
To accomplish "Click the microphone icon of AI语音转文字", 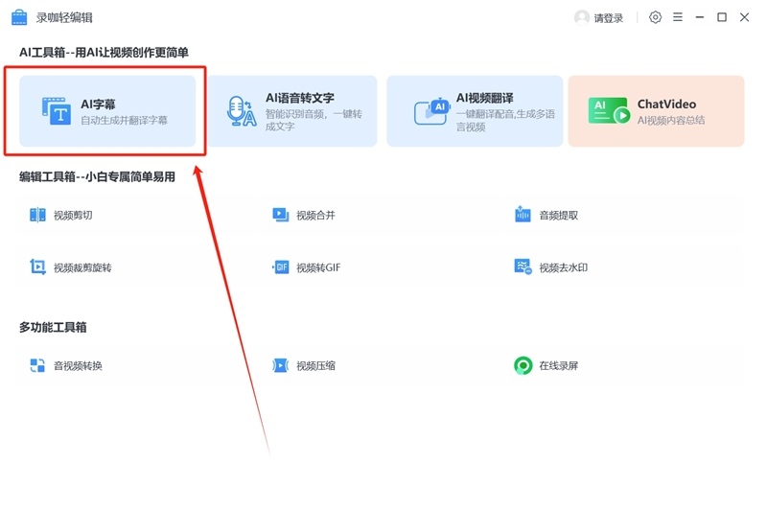I will pos(242,111).
